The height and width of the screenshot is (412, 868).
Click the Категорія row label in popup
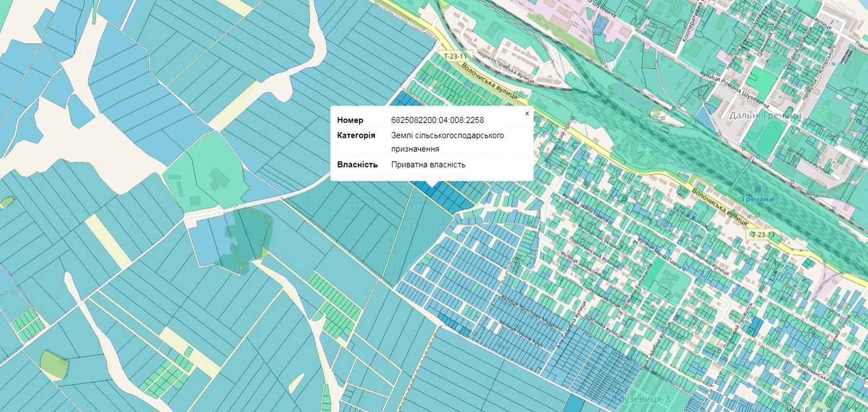[x=355, y=136]
